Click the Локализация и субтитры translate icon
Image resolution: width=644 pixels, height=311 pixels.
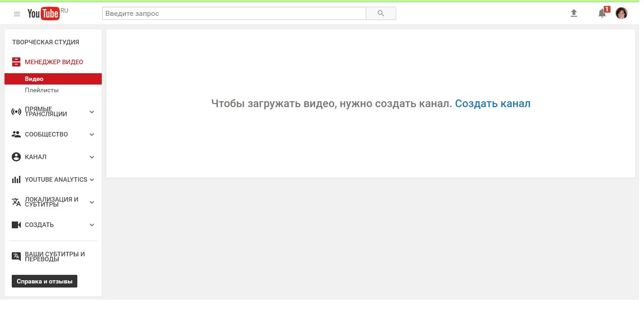tap(16, 202)
